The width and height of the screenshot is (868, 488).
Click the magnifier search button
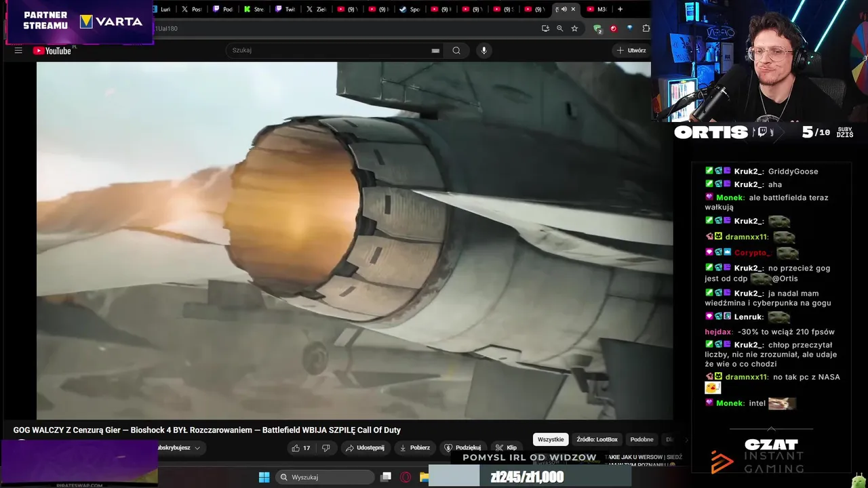click(x=456, y=50)
